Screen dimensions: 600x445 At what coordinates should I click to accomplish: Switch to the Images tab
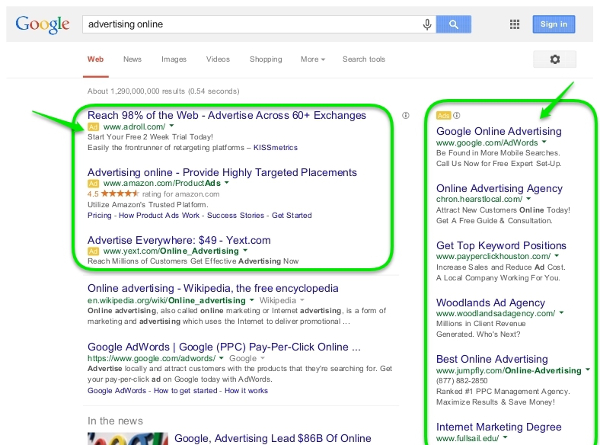[174, 59]
